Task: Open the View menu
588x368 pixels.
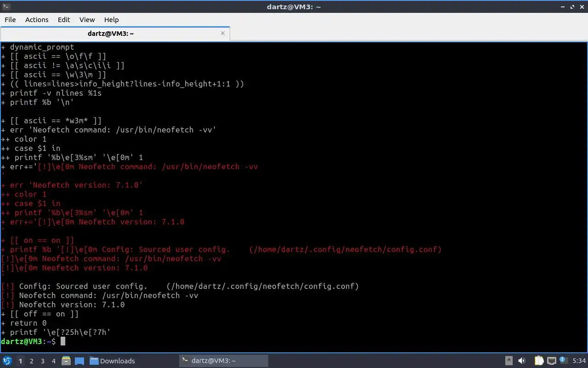Action: 87,19
